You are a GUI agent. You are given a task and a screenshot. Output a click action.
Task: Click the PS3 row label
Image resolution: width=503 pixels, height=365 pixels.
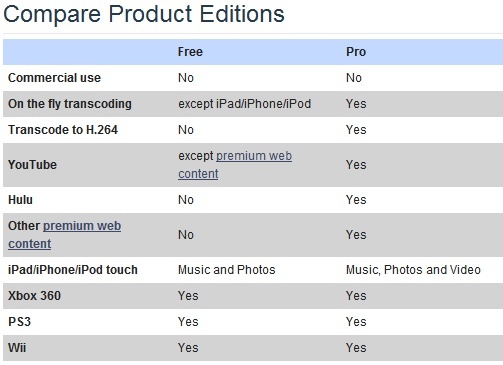tap(19, 322)
